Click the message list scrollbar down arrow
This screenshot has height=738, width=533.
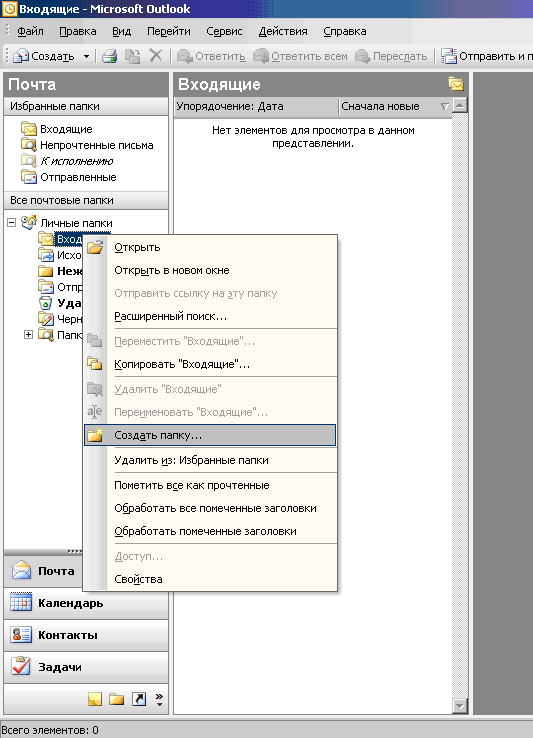click(460, 706)
